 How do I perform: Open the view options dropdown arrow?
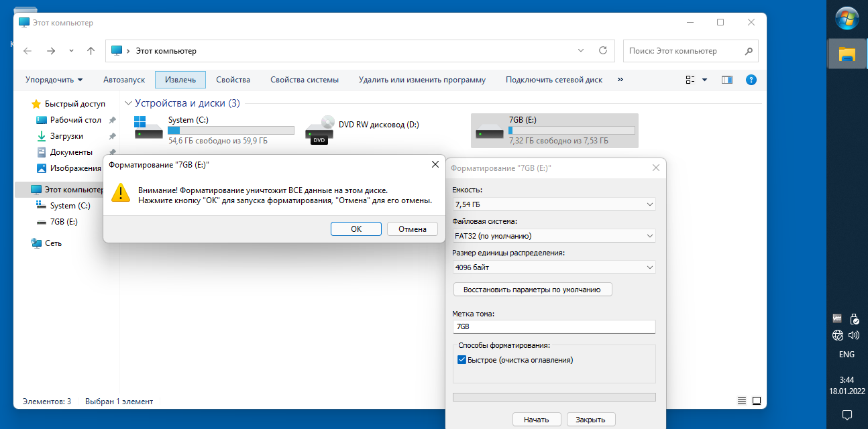pos(704,80)
